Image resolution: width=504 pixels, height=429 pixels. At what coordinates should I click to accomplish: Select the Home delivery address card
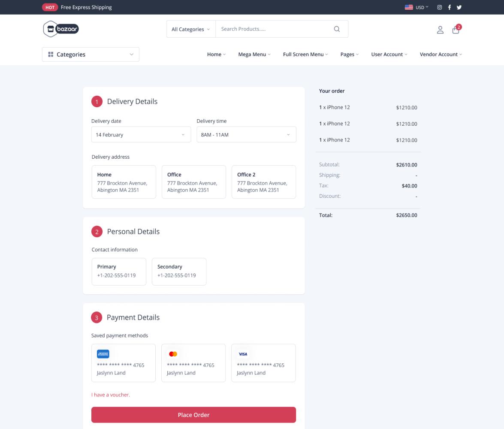[124, 182]
